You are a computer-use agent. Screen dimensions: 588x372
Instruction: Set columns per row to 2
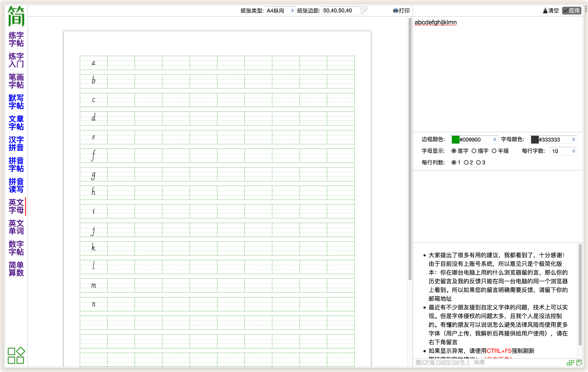point(466,162)
